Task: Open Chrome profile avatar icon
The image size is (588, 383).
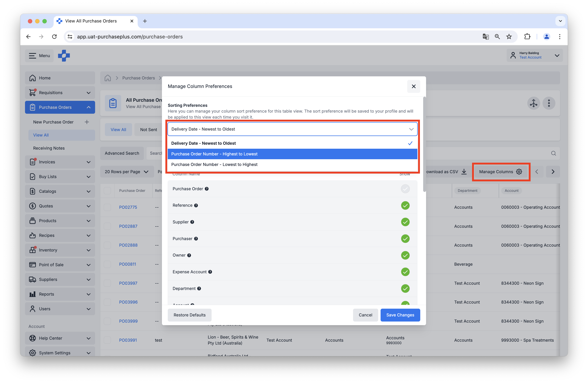Action: [x=546, y=37]
